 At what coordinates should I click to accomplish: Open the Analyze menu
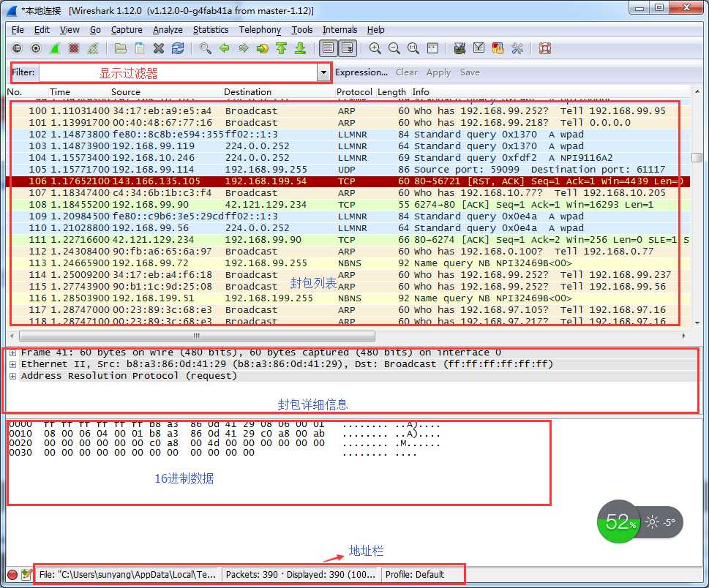(168, 30)
